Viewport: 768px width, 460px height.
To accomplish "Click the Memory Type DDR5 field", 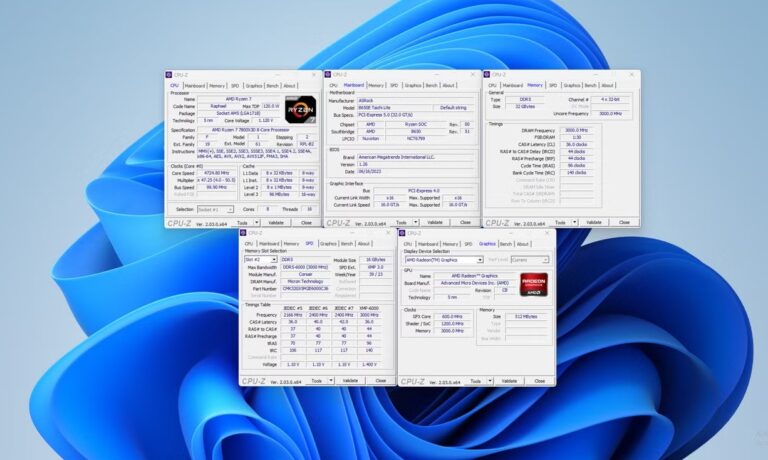I will [x=525, y=99].
